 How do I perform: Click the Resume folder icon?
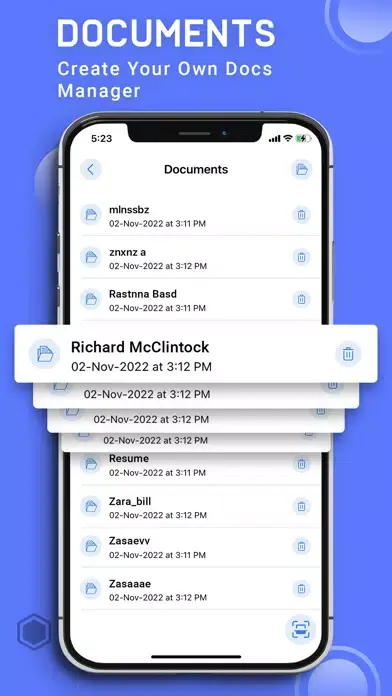click(x=91, y=464)
